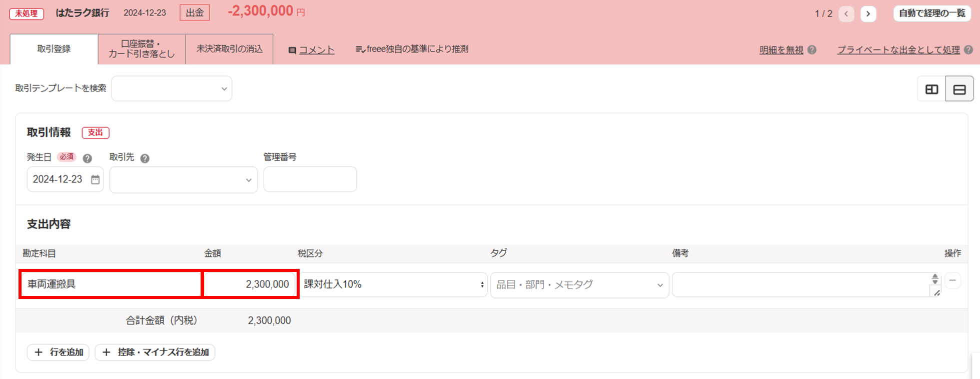Expand the 品目・部門・メモタグ tag dropdown
This screenshot has height=379, width=980.
[x=579, y=284]
